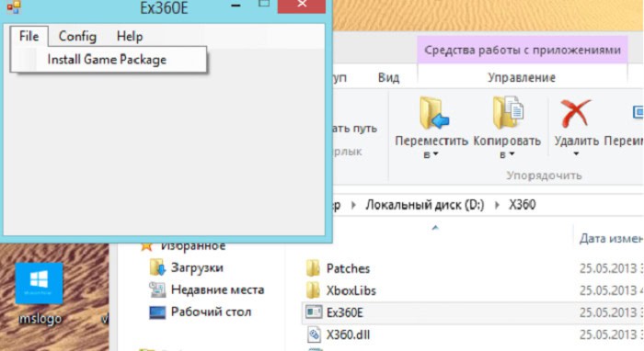Image resolution: width=644 pixels, height=351 pixels.
Task: Click the mslogo desktop shortcut icon
Action: (x=39, y=284)
